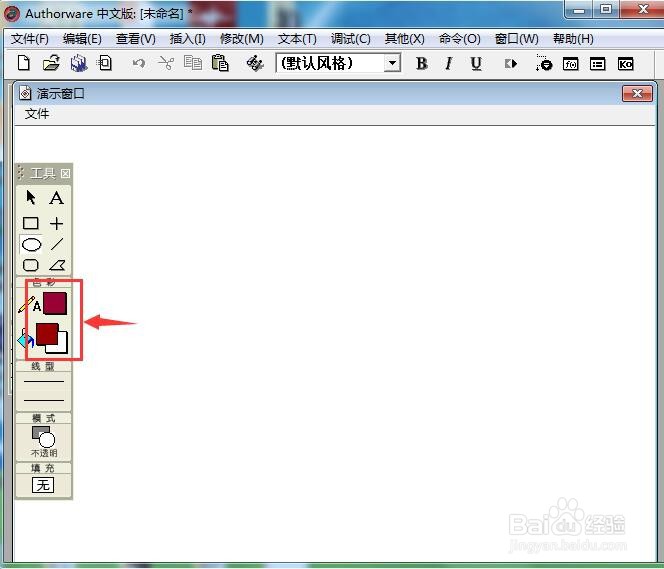This screenshot has height=569, width=664.
Task: Select the Diagonal Line tool
Action: 56,244
